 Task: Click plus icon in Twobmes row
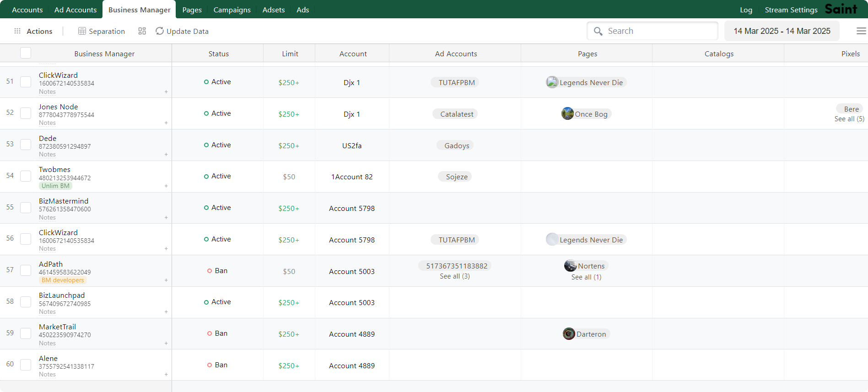pyautogui.click(x=166, y=186)
